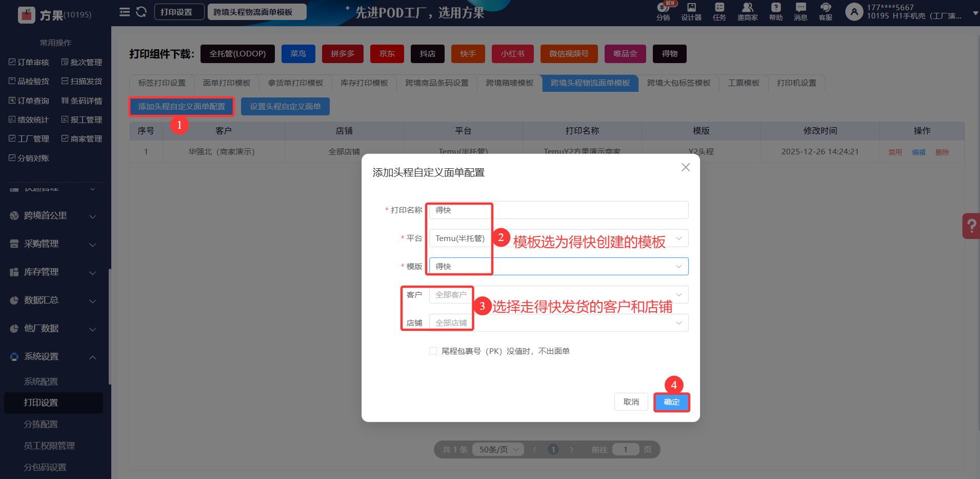Image resolution: width=980 pixels, height=479 pixels.
Task: Open the 平台 dropdown in the dialog
Action: point(559,238)
